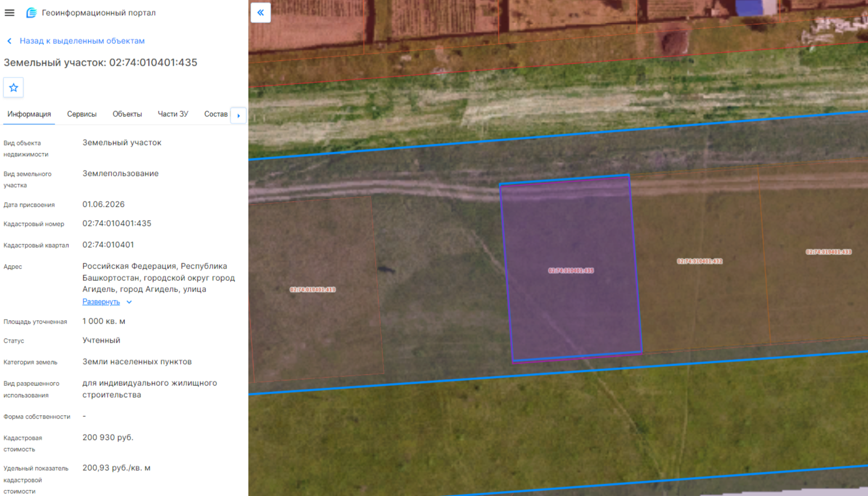The width and height of the screenshot is (868, 496).
Task: Click the back arrow icon
Action: (10, 41)
